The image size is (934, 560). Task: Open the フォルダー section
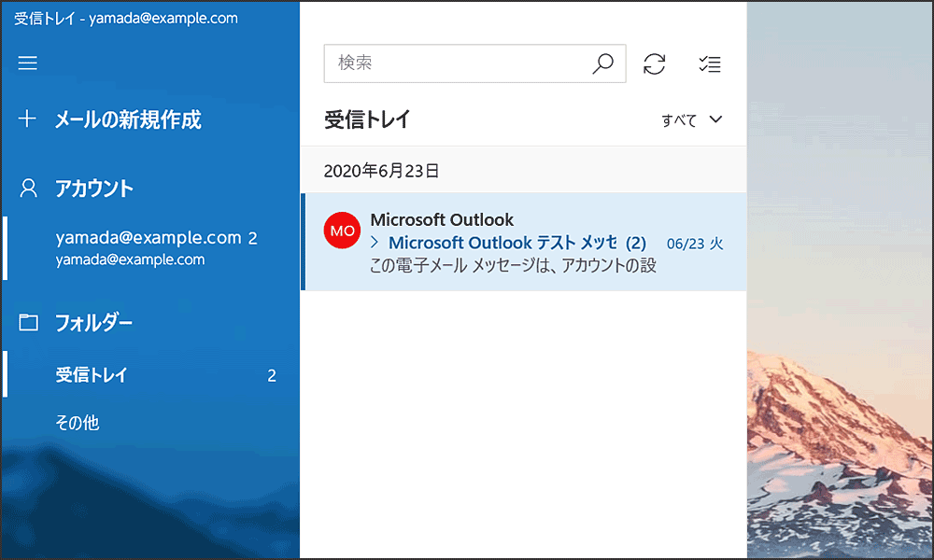(x=93, y=323)
